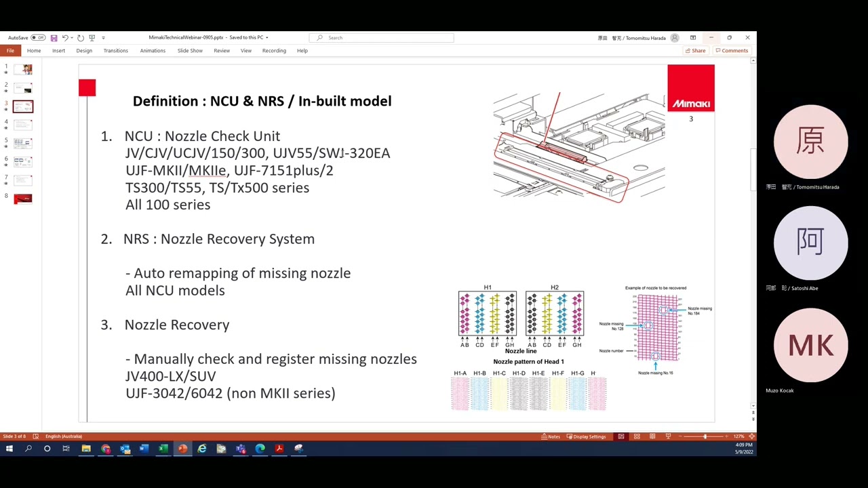Click the text 'NRS : Nozzle Recovery System'
The width and height of the screenshot is (868, 488).
219,239
